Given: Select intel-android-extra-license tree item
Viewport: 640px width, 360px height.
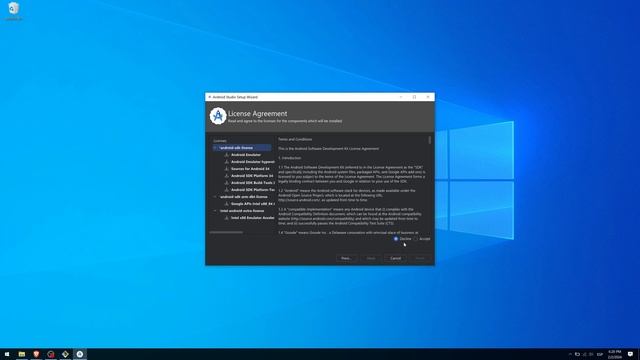Looking at the screenshot, I should tap(242, 211).
